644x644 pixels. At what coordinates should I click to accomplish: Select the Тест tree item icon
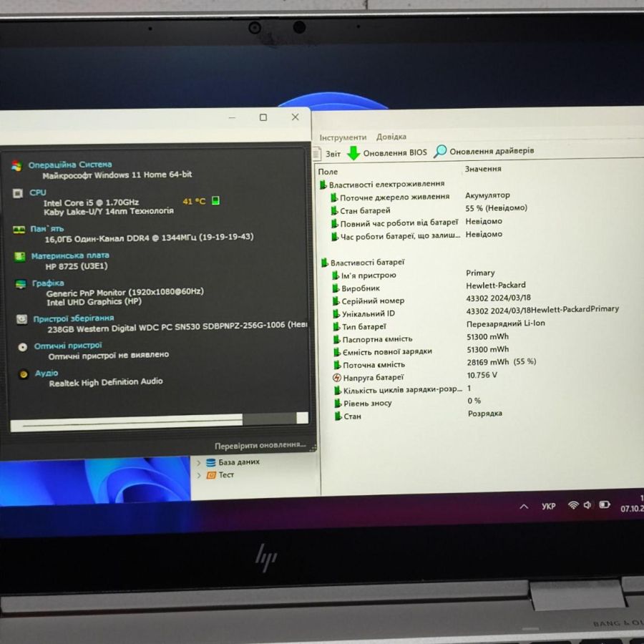[x=210, y=475]
